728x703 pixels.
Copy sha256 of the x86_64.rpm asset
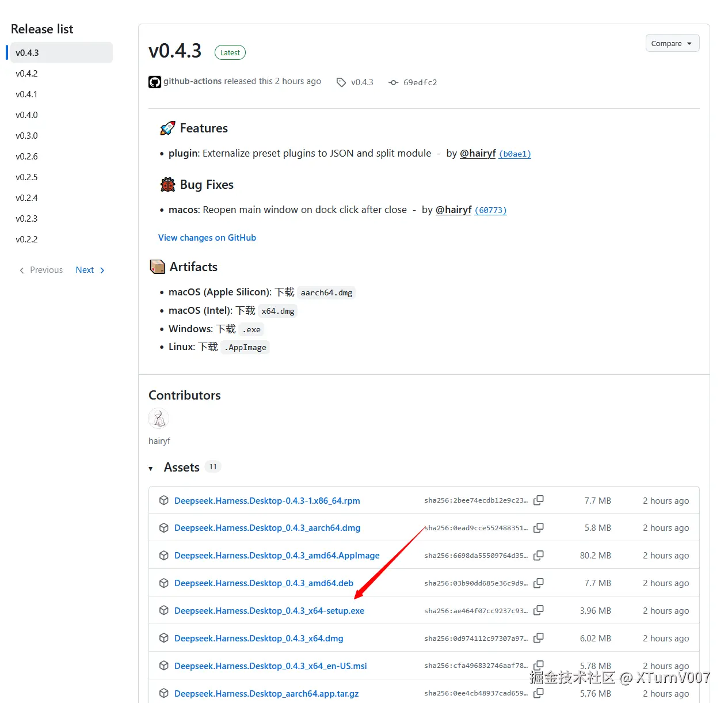pos(539,500)
